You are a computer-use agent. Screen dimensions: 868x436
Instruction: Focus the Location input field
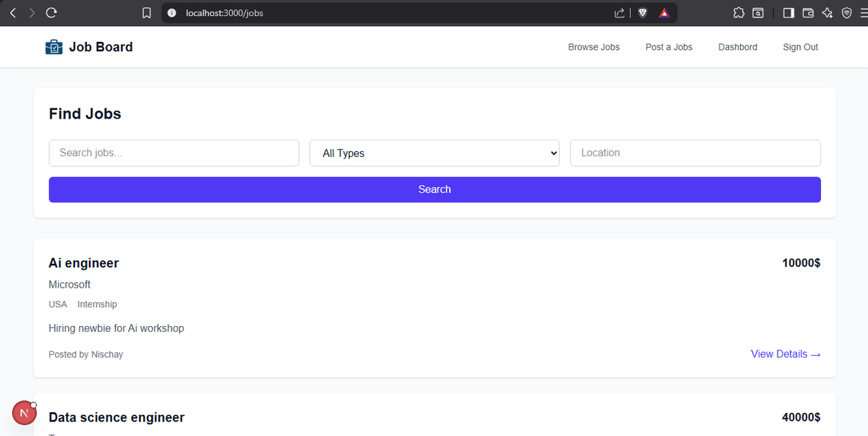tap(695, 153)
